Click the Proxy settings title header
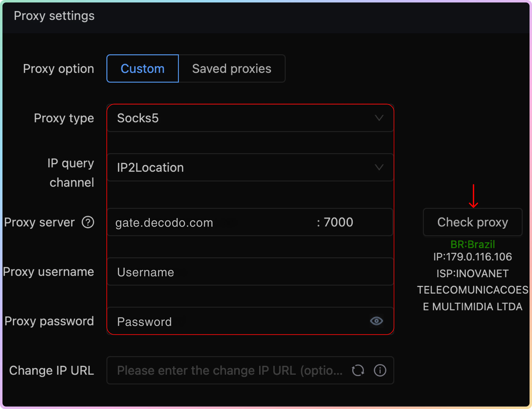Viewport: 532px width, 409px height. [x=54, y=16]
